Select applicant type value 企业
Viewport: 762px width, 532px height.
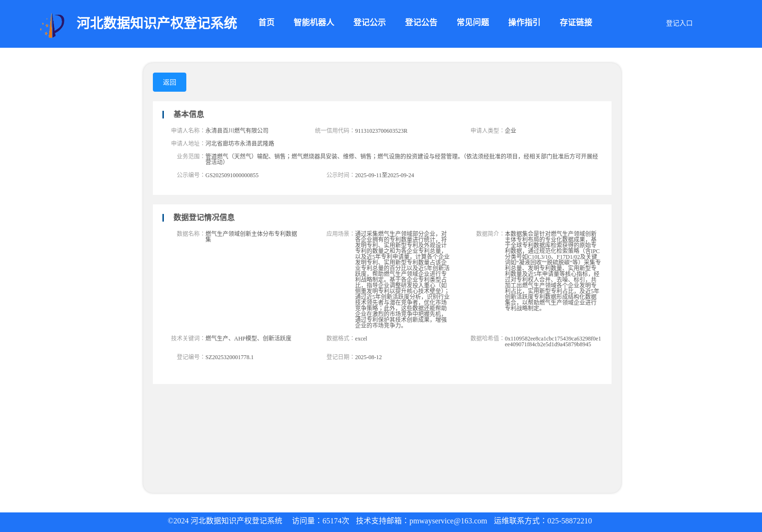[510, 130]
